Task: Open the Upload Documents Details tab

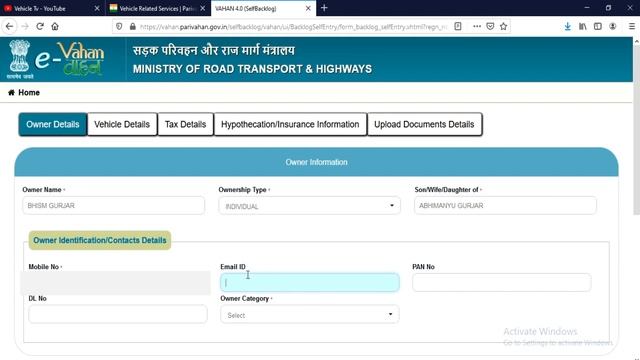Action: coord(424,124)
